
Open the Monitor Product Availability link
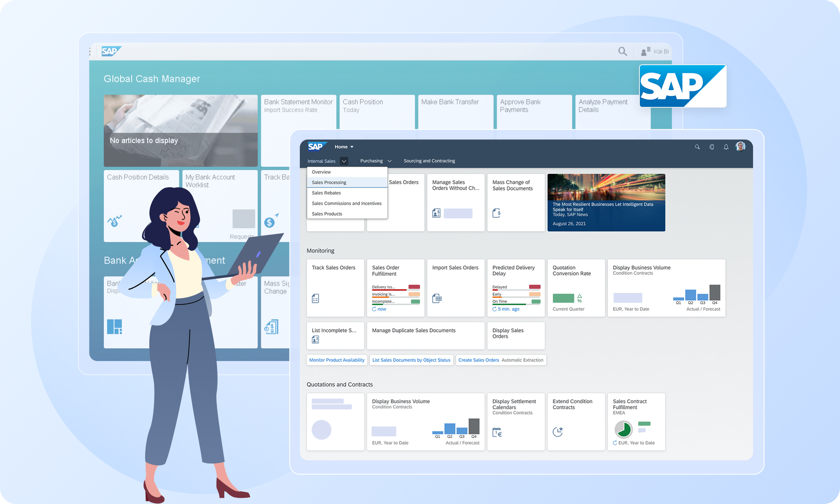click(337, 360)
